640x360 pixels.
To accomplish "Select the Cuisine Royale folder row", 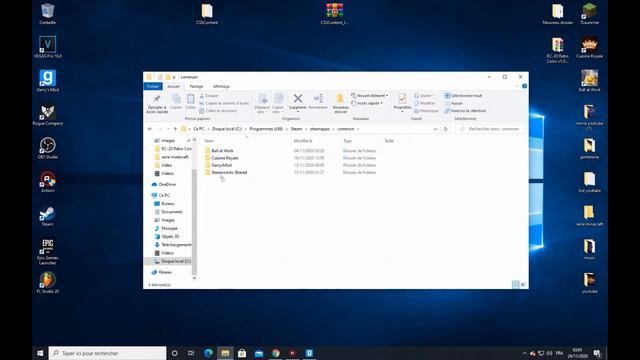I will click(x=290, y=158).
